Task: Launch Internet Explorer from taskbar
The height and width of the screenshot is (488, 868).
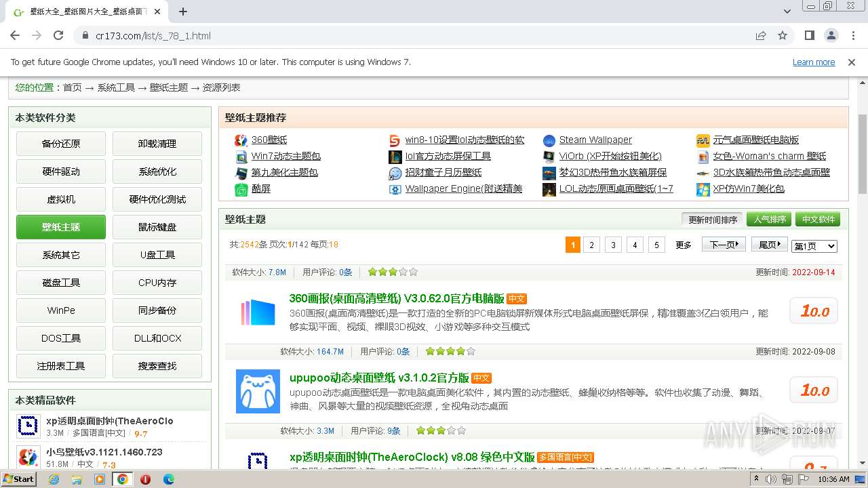Action: [x=54, y=479]
